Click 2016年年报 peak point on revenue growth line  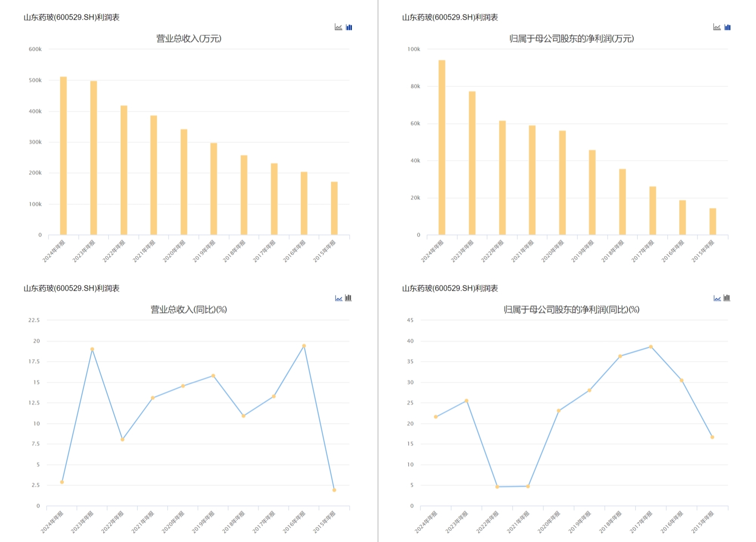tap(304, 346)
